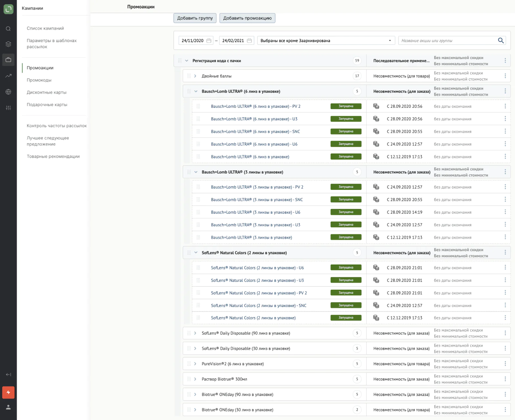Screen dimensions: 515x420
Task: Click drag handle of Двойные баллы group
Action: 189,76
